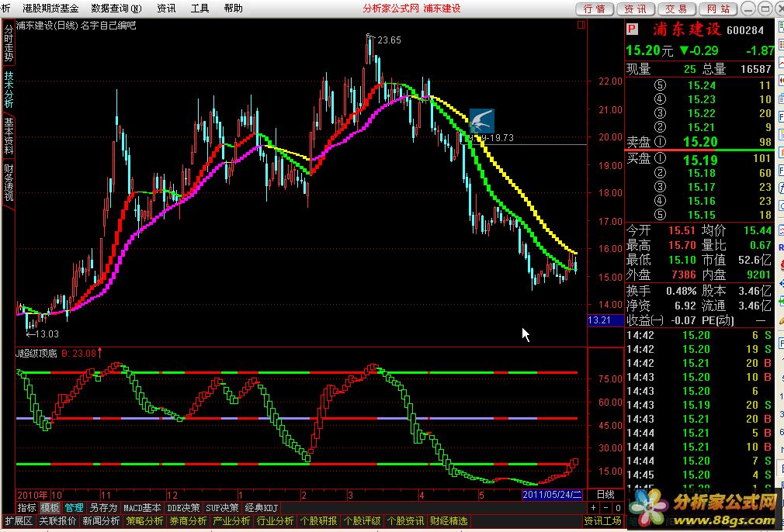The height and width of the screenshot is (532, 784).
Task: Open the 扩展区 tab
Action: pos(19,521)
